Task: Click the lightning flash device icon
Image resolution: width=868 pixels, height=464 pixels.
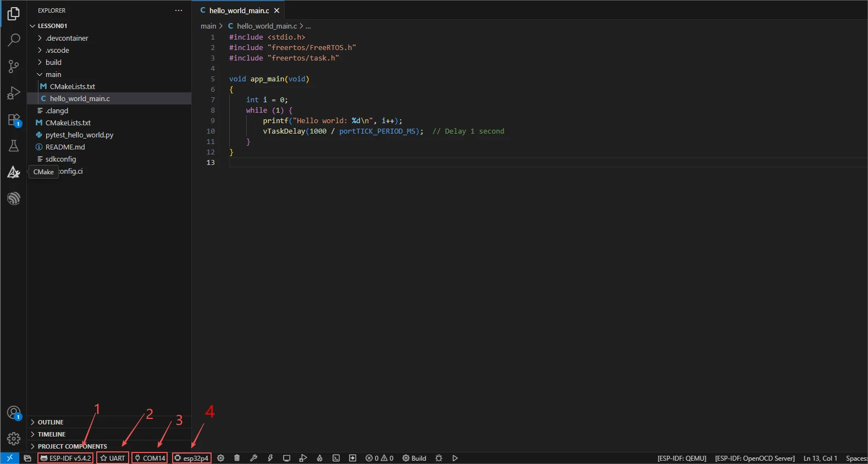Action: click(270, 458)
